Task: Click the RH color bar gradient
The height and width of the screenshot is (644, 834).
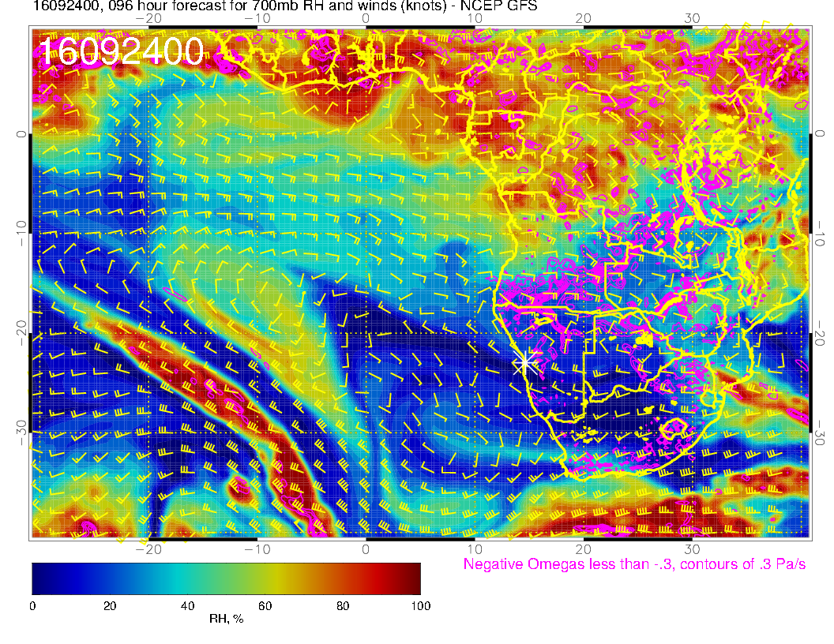Action: (x=226, y=578)
